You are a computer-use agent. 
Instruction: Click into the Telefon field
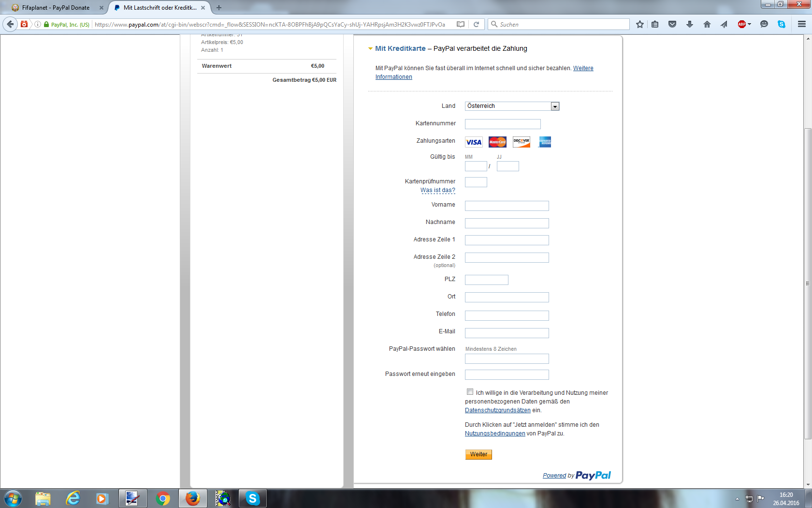(x=507, y=315)
